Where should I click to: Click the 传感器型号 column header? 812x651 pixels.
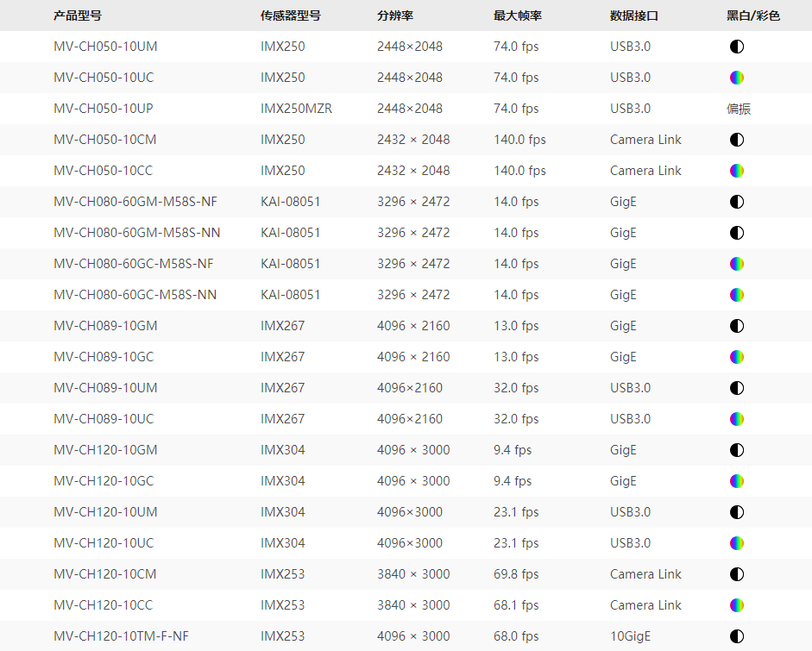tap(291, 16)
